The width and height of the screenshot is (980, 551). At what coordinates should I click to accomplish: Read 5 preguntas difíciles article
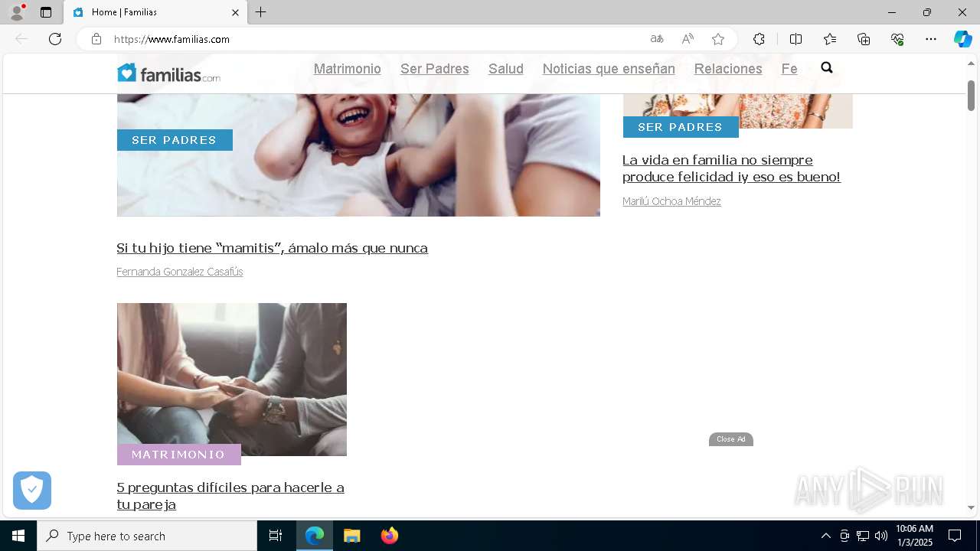[230, 496]
